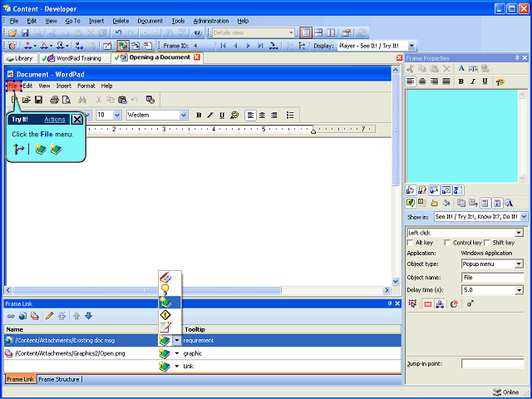The width and height of the screenshot is (532, 399).
Task: Click the bubble color palette icon
Action: coord(500,81)
